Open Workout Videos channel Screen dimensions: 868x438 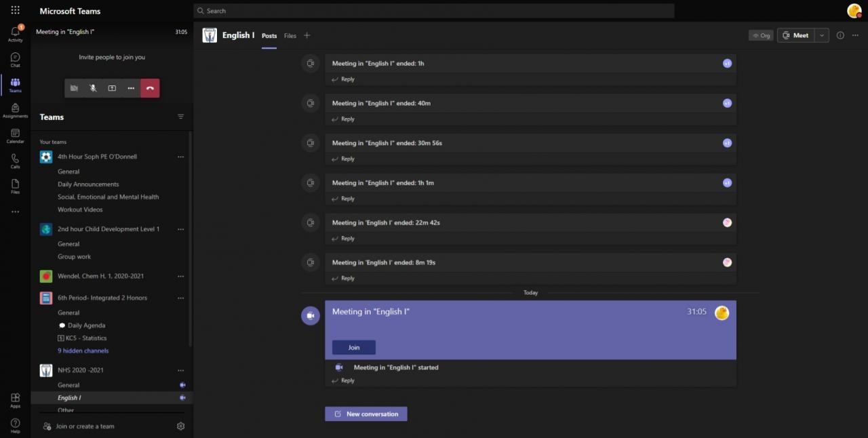(80, 210)
